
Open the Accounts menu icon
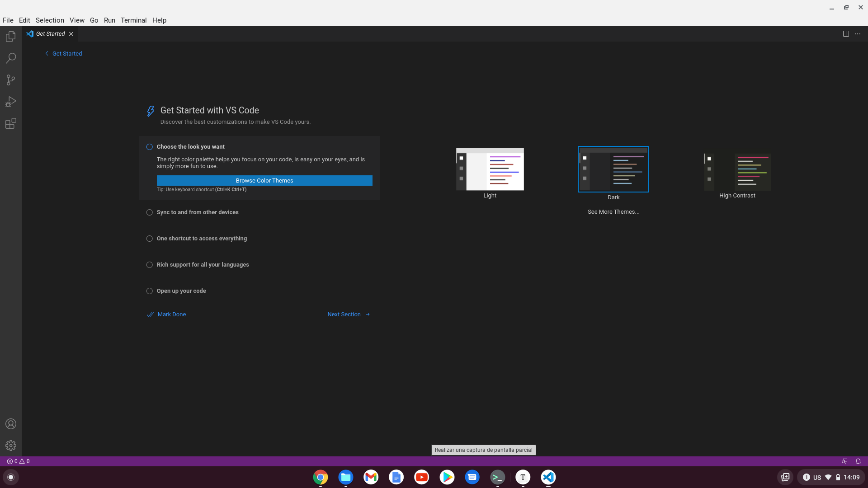click(x=11, y=424)
